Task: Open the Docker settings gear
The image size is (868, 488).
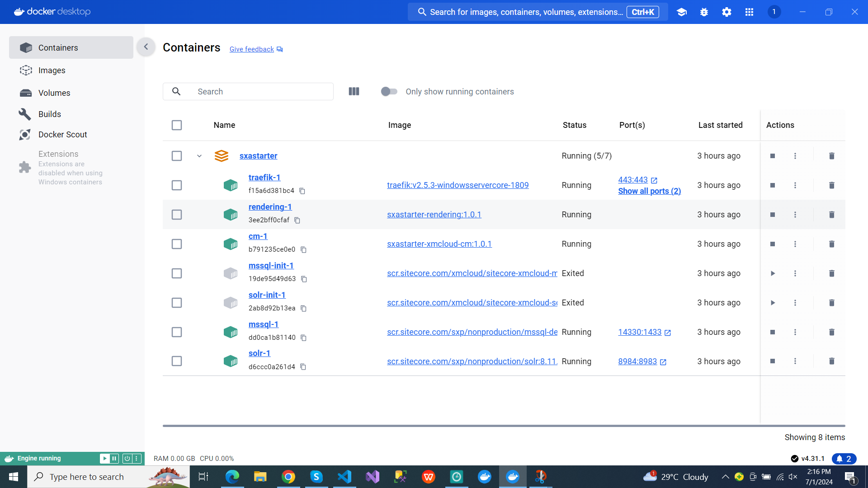Action: click(x=726, y=12)
